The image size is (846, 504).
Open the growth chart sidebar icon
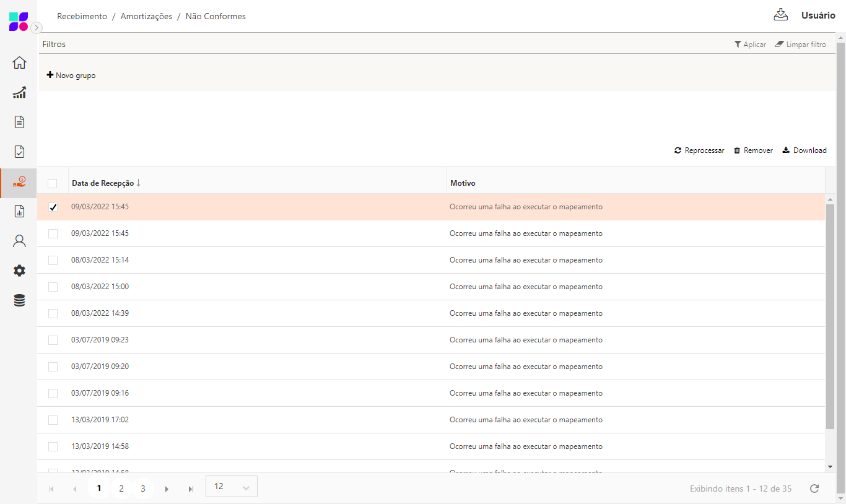pos(19,92)
